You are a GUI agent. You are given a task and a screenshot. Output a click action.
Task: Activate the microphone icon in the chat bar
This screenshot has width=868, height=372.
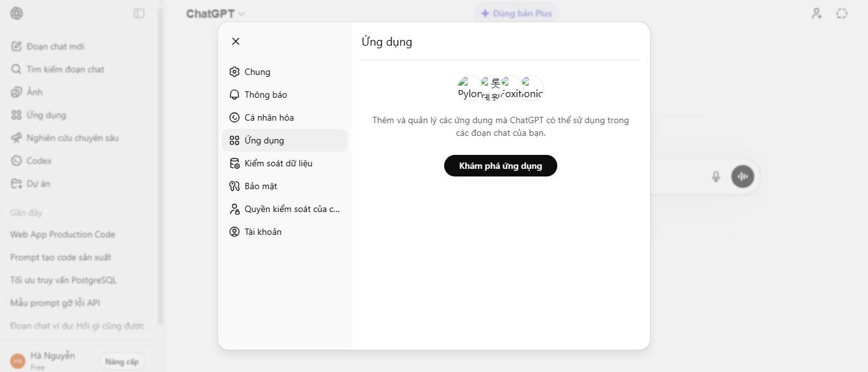coord(715,176)
